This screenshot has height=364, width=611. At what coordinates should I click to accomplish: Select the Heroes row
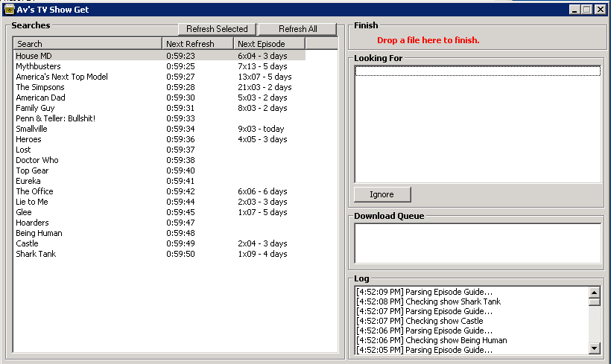(159, 139)
